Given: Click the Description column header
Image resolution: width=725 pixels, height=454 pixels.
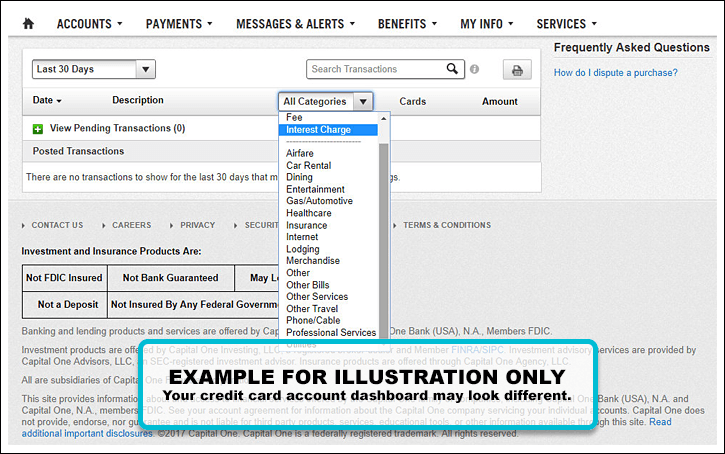Looking at the screenshot, I should click(138, 100).
